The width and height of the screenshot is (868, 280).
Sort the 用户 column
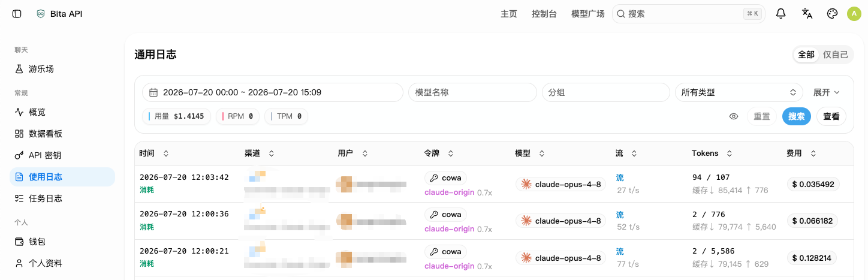tap(364, 153)
